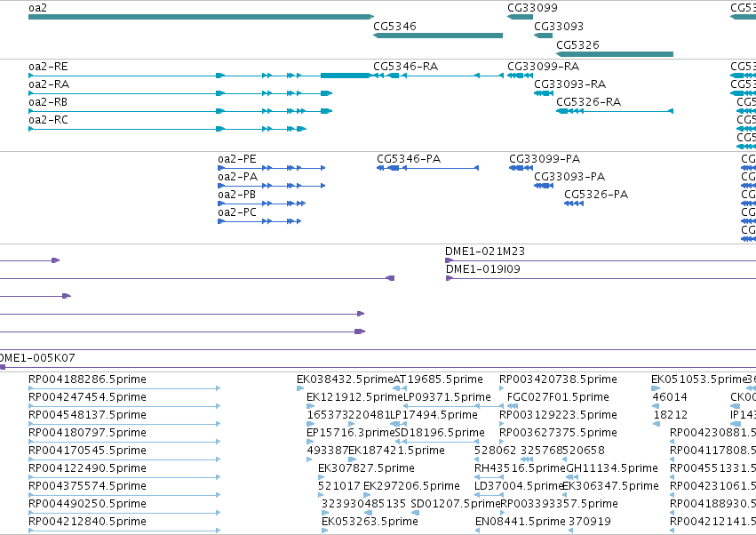Select RP004170545.5prime EST
756x535 pixels.
124,459
